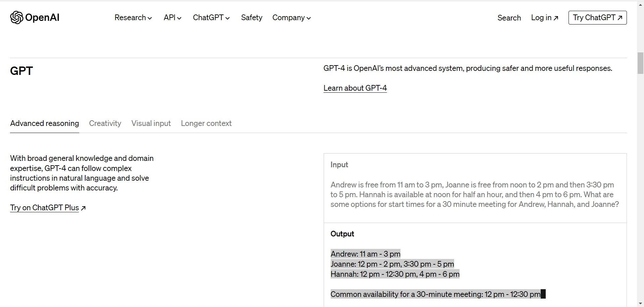644x307 pixels.
Task: Expand the Research menu
Action: point(133,17)
